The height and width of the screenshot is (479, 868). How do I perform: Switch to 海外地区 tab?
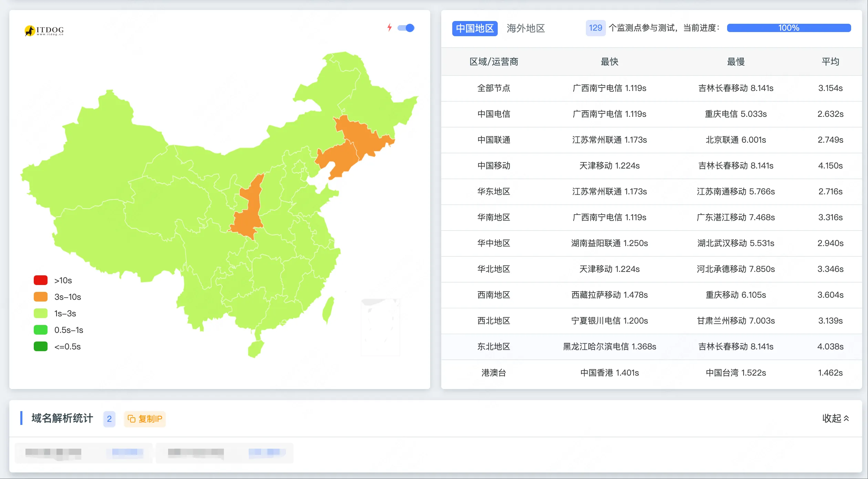coord(526,28)
